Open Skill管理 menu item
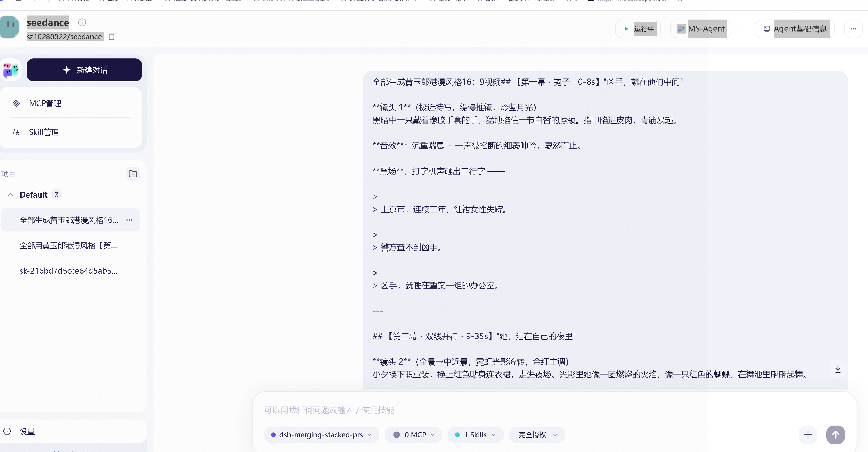868x452 pixels. (x=71, y=132)
